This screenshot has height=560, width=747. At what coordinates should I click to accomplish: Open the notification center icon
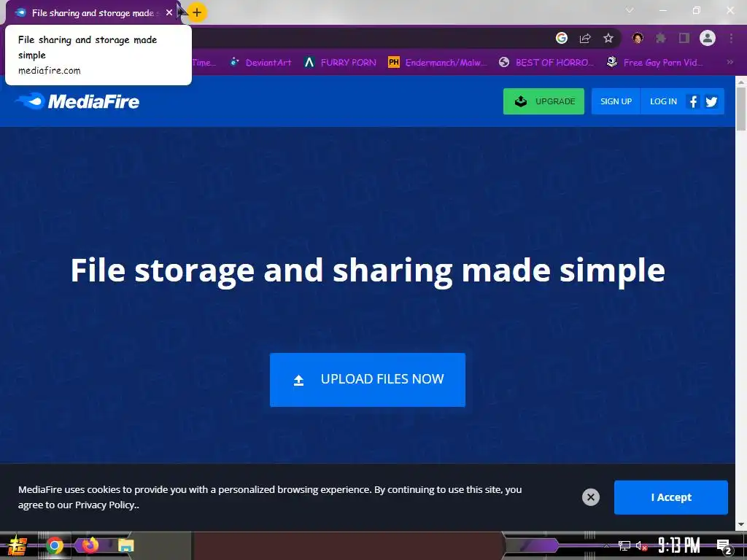coord(724,546)
